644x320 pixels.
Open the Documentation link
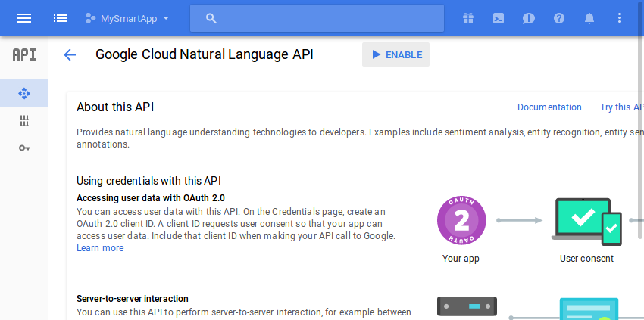(x=549, y=107)
